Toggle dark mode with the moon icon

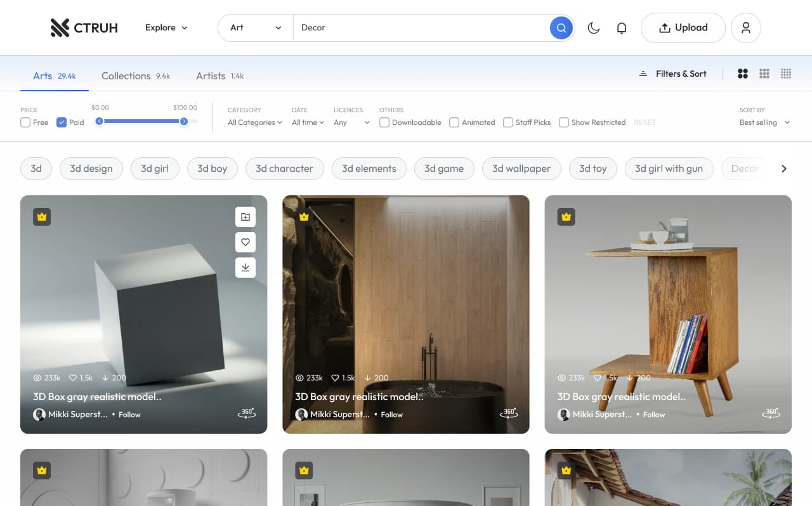[594, 28]
